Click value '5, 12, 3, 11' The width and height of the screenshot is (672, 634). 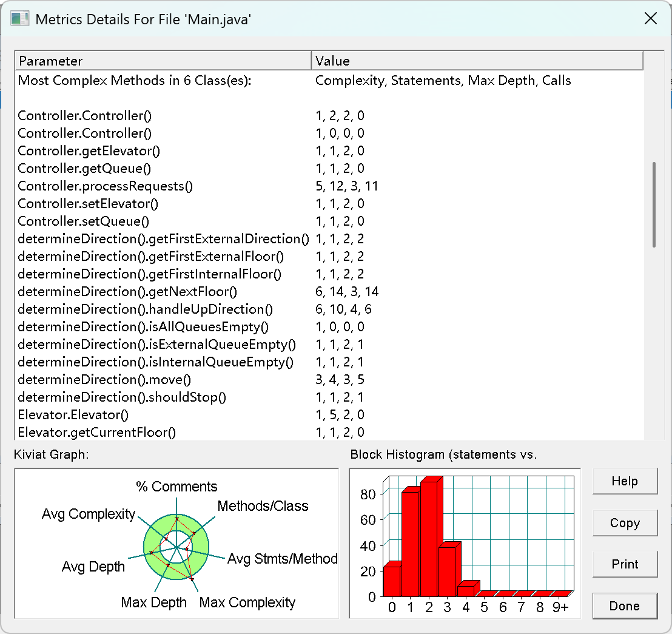point(347,186)
